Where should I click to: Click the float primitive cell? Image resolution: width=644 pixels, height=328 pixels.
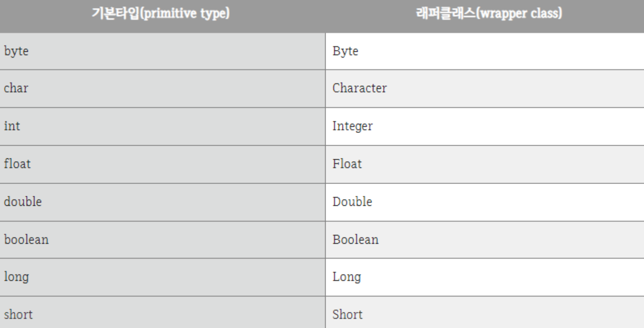pyautogui.click(x=163, y=164)
